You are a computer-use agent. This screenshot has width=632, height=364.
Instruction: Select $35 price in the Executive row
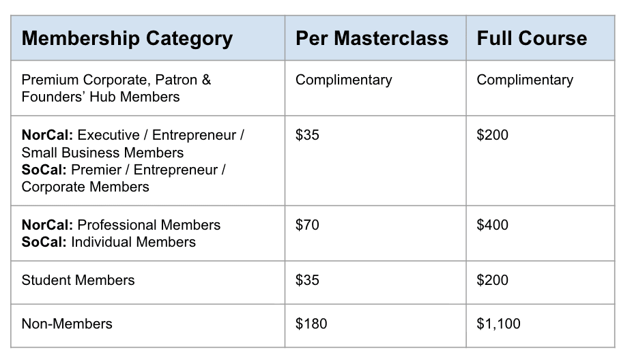coord(307,135)
